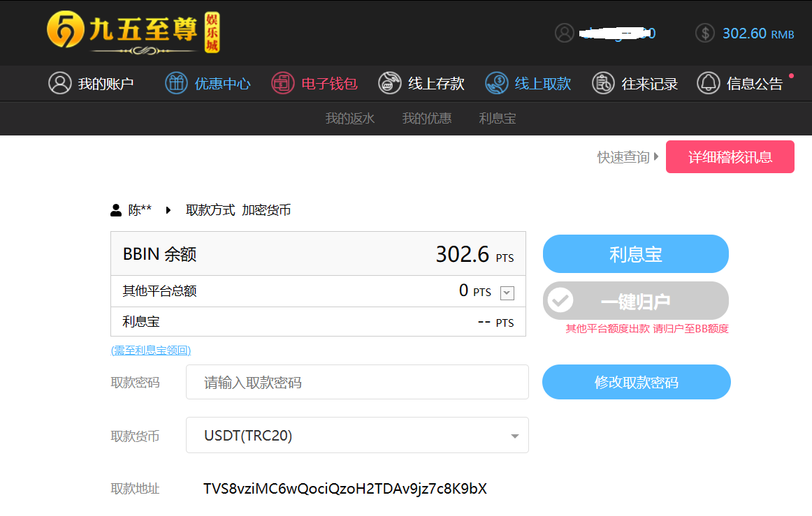Switch to 我的返水 sub-tab

350,118
